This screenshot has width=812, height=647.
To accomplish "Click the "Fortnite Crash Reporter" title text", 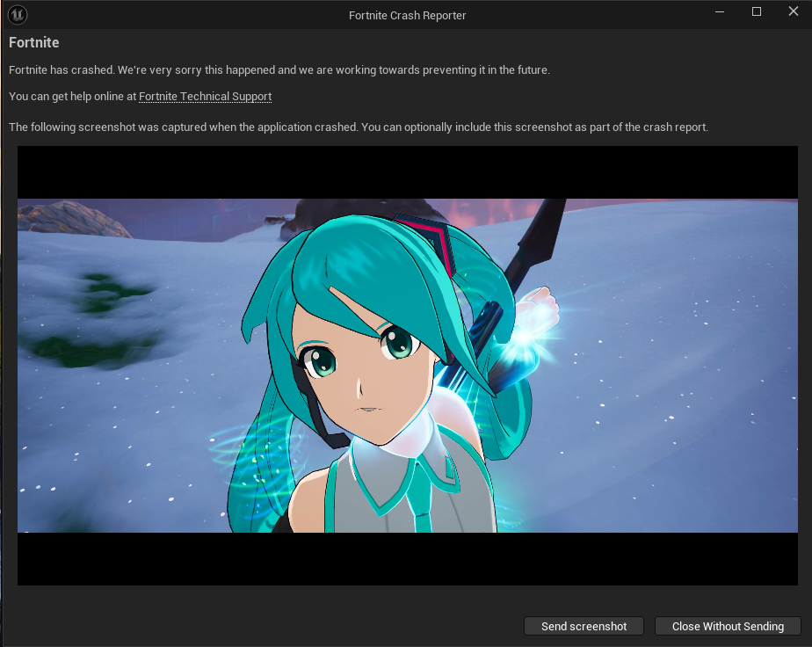I will click(x=407, y=16).
